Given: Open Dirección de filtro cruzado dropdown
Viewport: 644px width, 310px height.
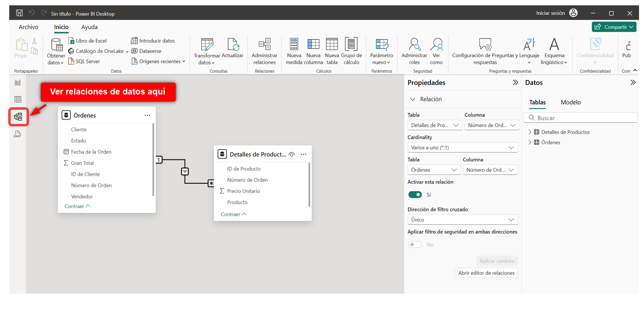Looking at the screenshot, I should [x=463, y=219].
